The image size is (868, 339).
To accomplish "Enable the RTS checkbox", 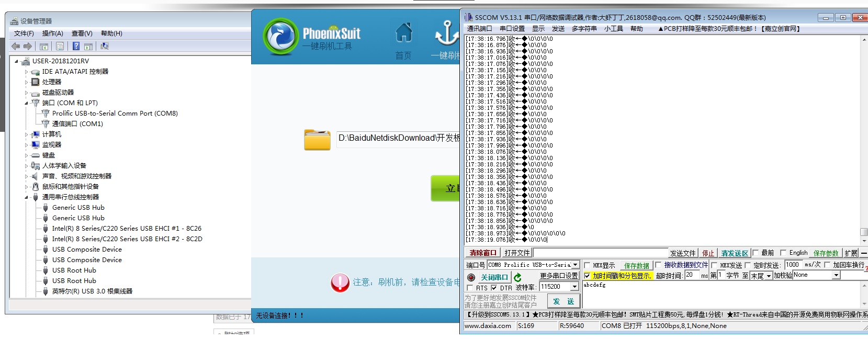I will tap(470, 288).
